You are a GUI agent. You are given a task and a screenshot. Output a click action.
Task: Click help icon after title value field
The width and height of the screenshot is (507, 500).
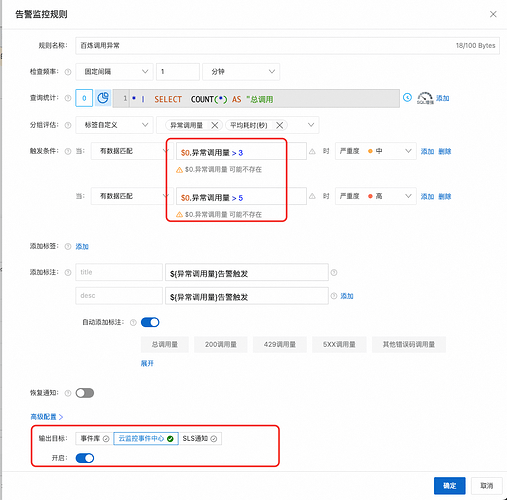click(x=334, y=273)
